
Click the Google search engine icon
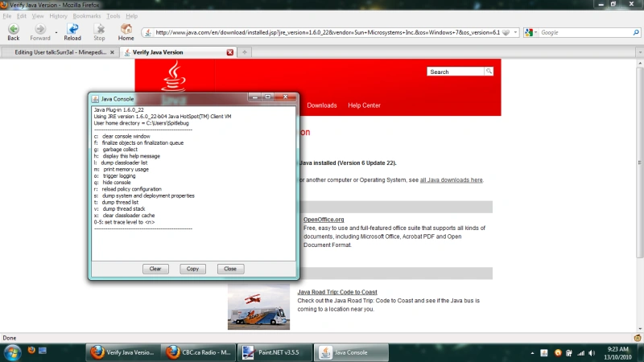pyautogui.click(x=529, y=32)
